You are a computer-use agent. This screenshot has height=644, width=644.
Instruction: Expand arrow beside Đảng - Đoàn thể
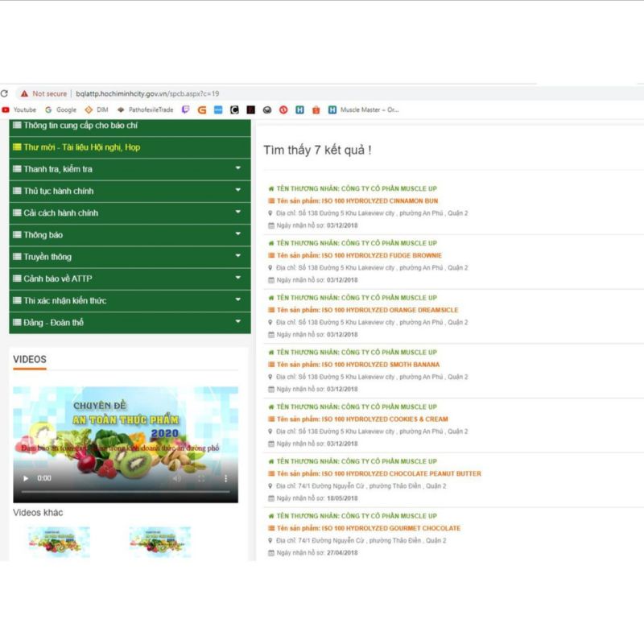[x=238, y=321]
